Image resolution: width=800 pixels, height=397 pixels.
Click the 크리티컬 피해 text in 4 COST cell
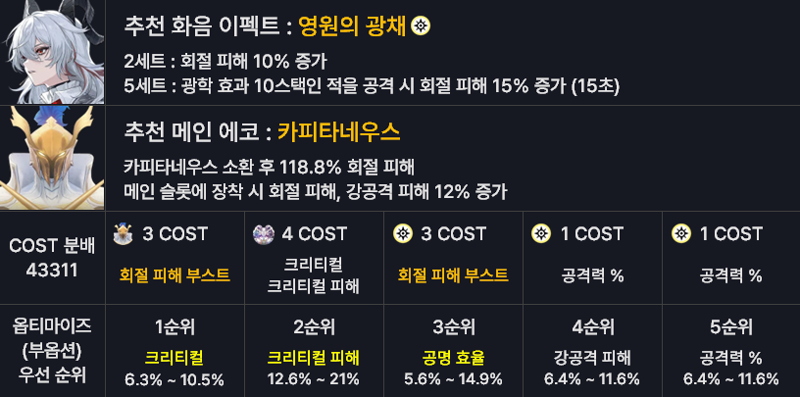tap(314, 286)
